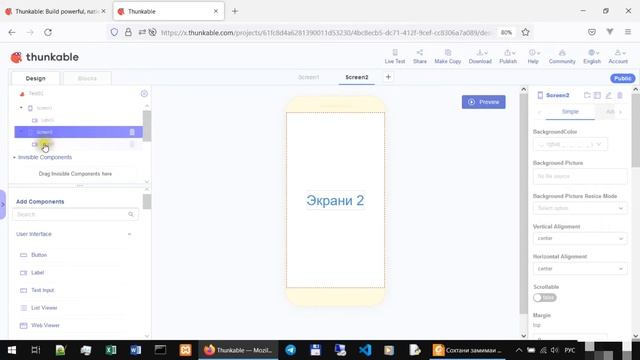Select the Screen2 tab
Image resolution: width=640 pixels, height=360 pixels.
click(357, 77)
